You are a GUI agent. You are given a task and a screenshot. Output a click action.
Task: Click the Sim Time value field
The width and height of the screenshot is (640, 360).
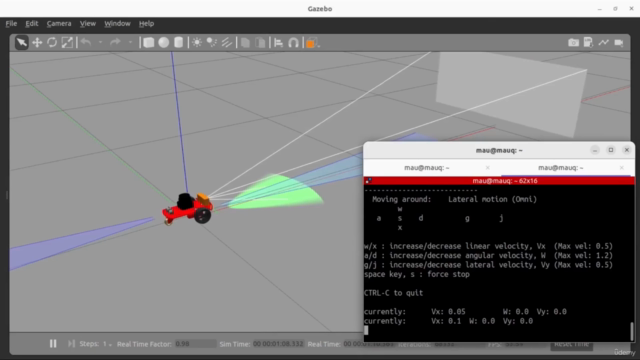(278, 344)
